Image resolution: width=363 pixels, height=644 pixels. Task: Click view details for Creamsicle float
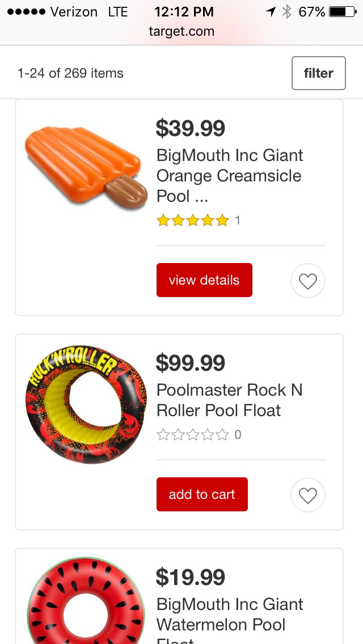click(x=204, y=280)
